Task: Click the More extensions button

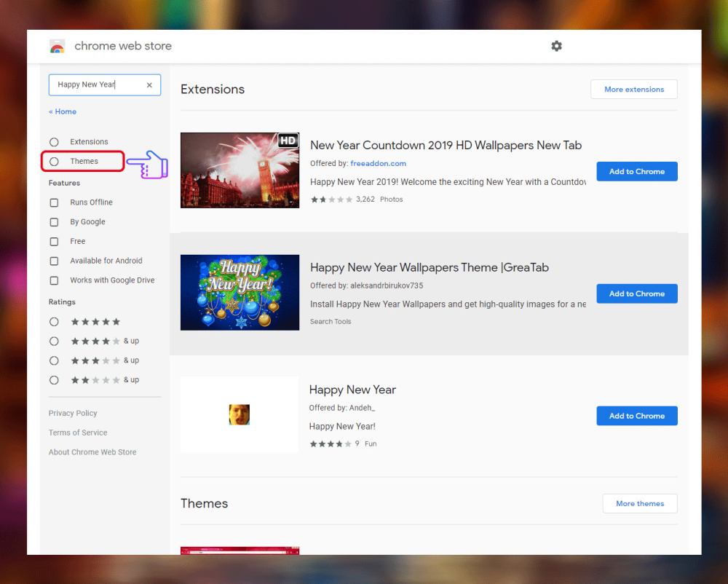Action: [x=633, y=90]
